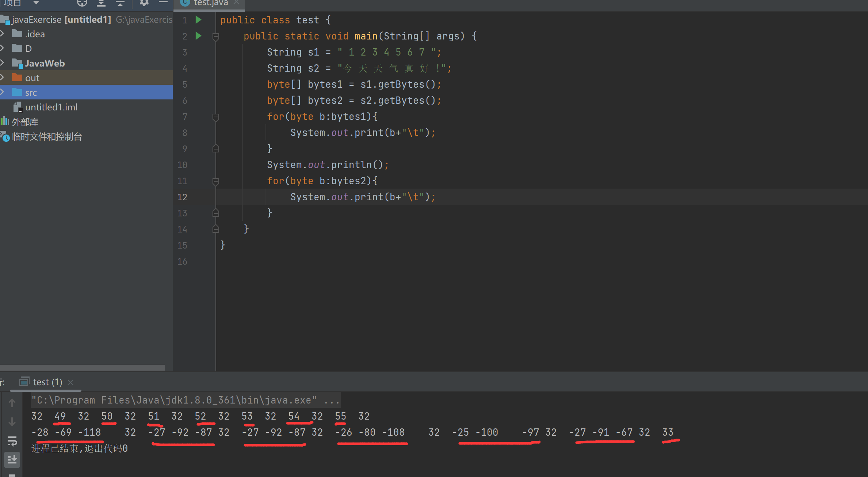This screenshot has width=868, height=477.
Task: Click line number 12 in gutter
Action: point(182,197)
